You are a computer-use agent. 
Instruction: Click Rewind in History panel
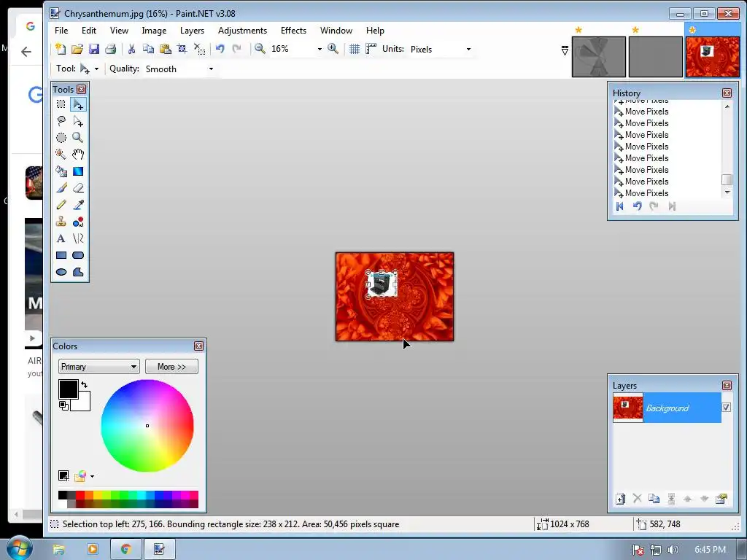click(x=620, y=206)
